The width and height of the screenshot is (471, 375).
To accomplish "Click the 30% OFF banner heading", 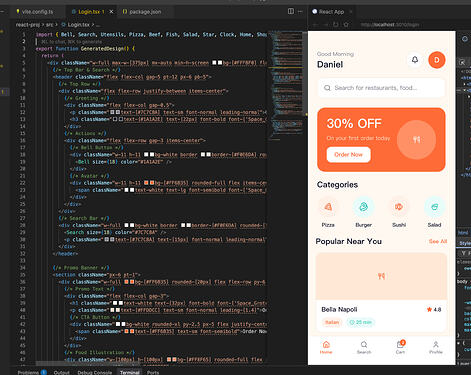I will point(354,124).
